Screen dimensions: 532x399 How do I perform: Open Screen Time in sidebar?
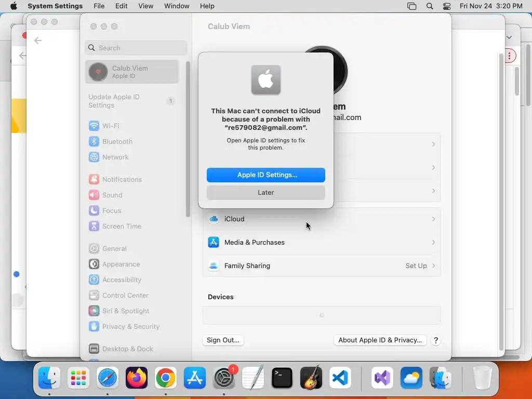[x=132, y=227]
